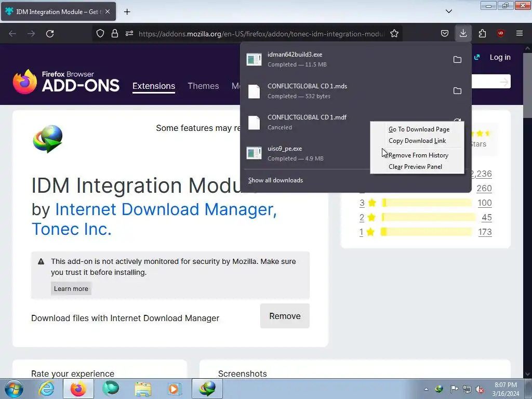Image resolution: width=532 pixels, height=399 pixels.
Task: Toggle the Downloads toolbar button
Action: [463, 33]
